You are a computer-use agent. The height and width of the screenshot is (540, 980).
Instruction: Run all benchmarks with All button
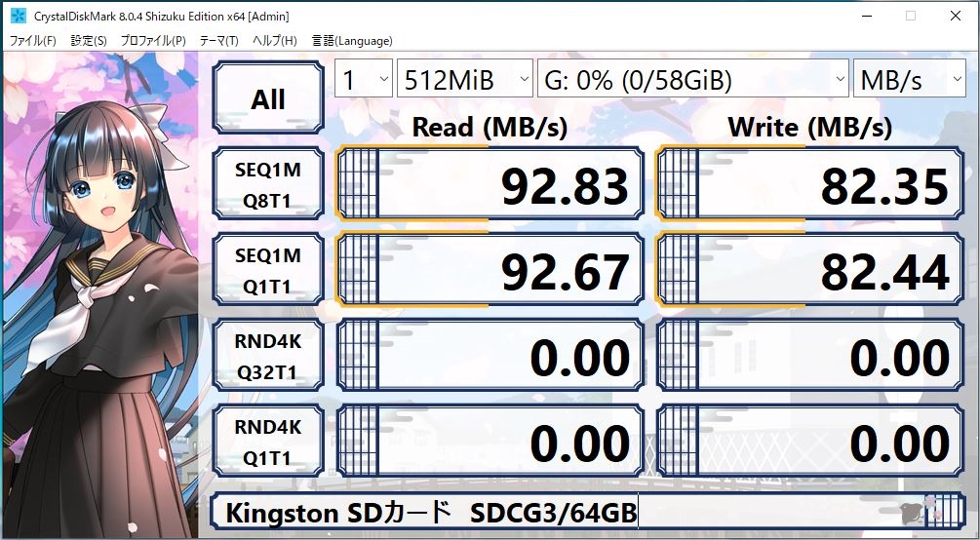[x=268, y=98]
